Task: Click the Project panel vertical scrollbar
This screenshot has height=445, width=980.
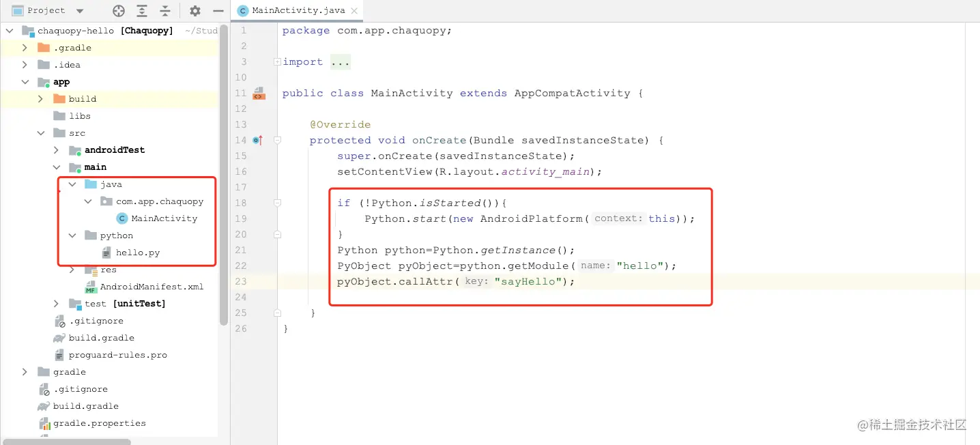Action: [x=224, y=157]
